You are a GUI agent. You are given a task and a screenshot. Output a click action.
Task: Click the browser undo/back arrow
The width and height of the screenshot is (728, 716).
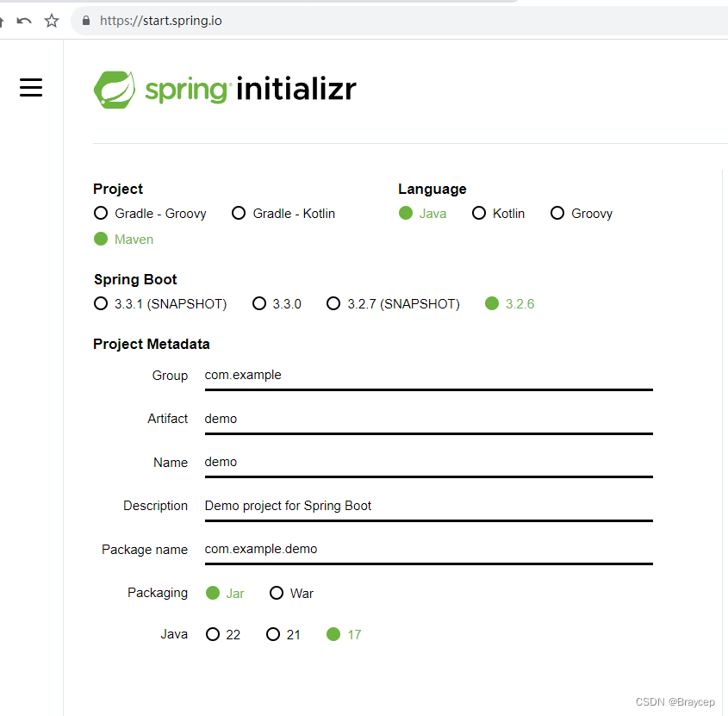[x=24, y=21]
